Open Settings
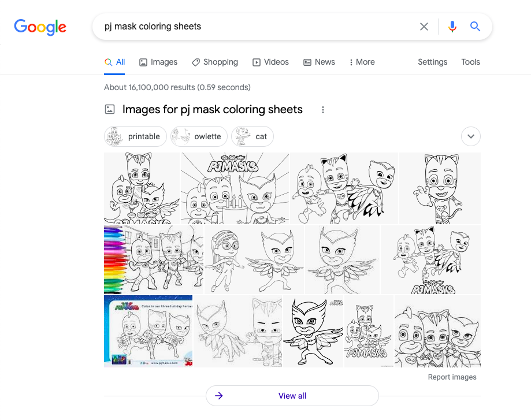 [x=432, y=62]
